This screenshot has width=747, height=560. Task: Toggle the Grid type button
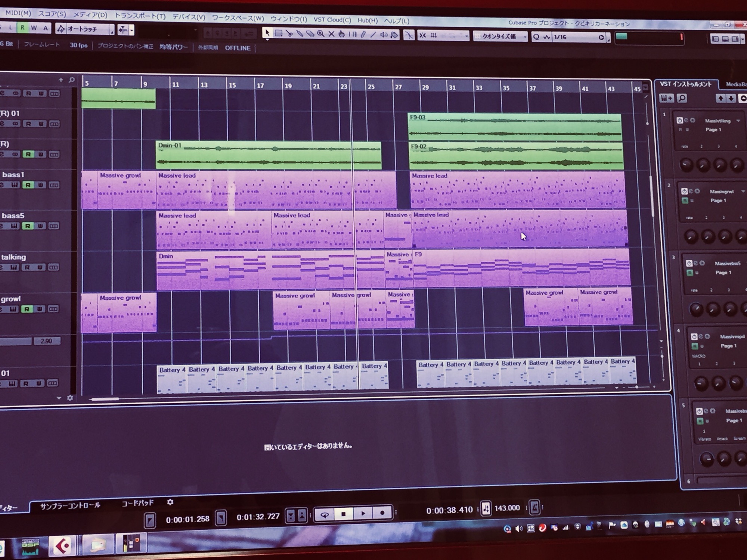coord(434,36)
